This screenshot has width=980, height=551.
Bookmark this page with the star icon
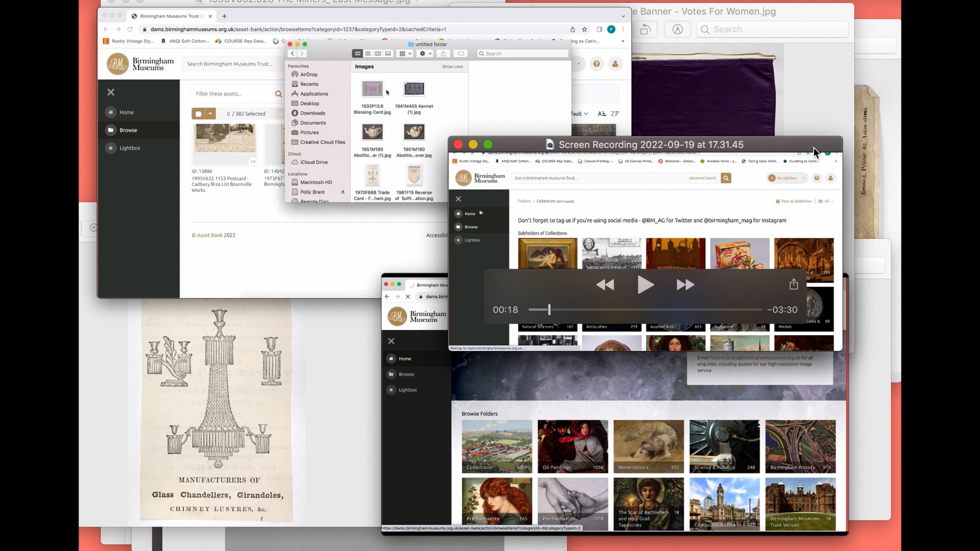pyautogui.click(x=584, y=29)
